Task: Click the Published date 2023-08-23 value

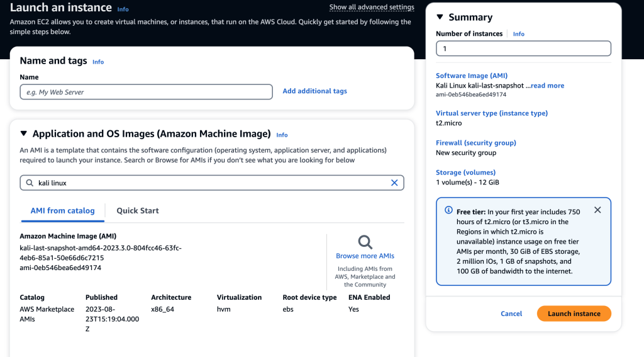Action: (x=112, y=319)
